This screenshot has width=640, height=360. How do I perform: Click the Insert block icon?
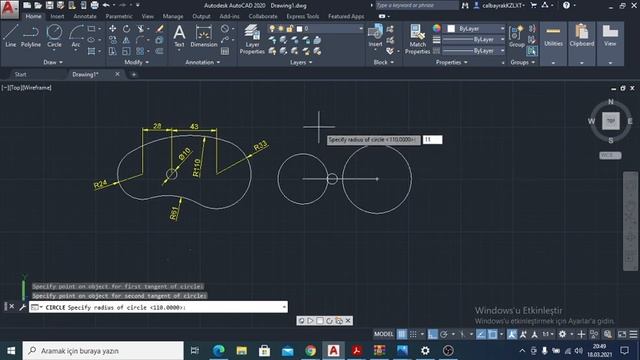coord(375,35)
